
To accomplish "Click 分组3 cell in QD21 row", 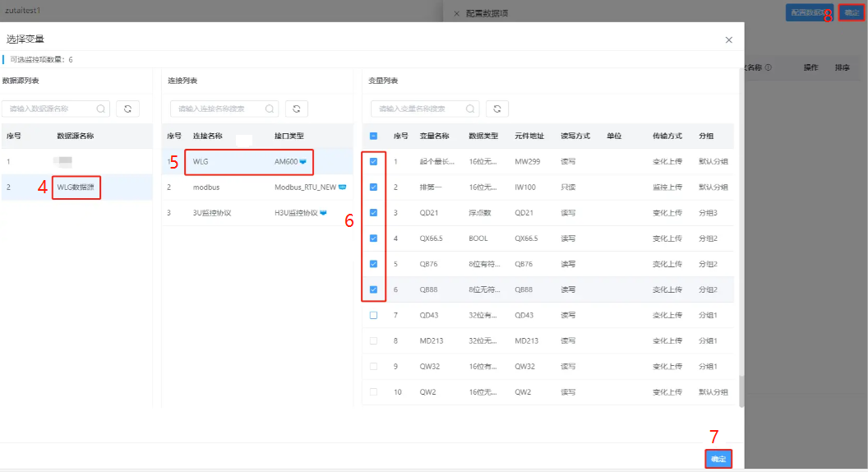I will [x=708, y=213].
